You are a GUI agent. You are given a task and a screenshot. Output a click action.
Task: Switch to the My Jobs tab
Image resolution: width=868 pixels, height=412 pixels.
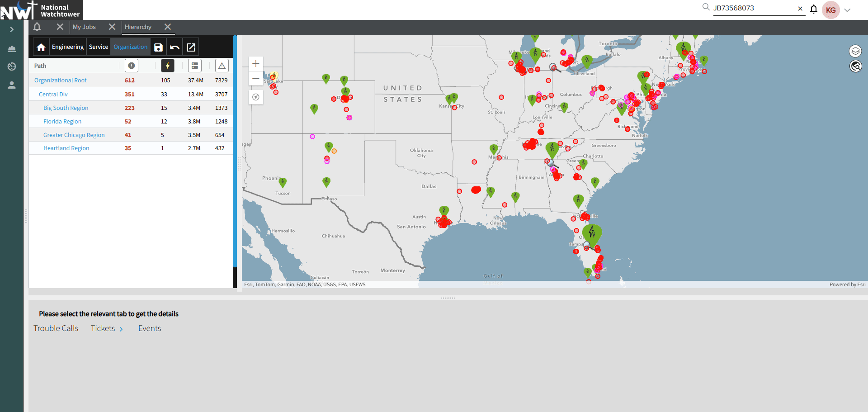point(84,27)
